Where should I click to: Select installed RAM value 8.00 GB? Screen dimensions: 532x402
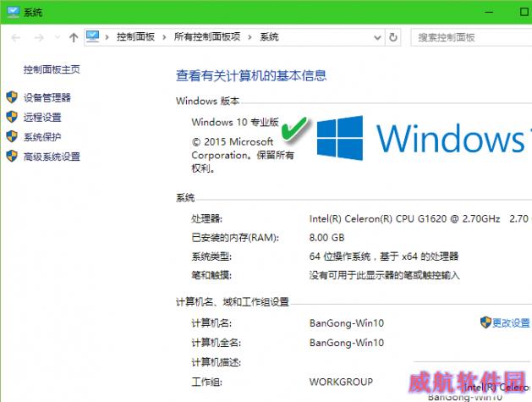(326, 238)
